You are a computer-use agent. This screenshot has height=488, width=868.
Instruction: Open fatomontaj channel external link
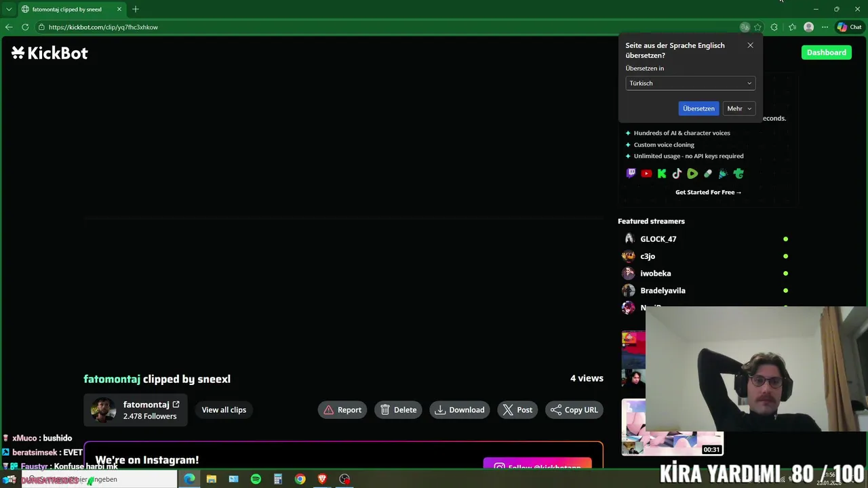[176, 404]
